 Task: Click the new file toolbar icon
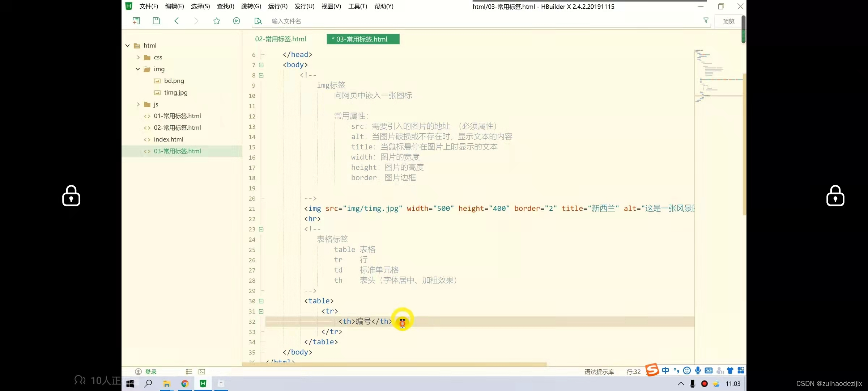click(x=136, y=21)
